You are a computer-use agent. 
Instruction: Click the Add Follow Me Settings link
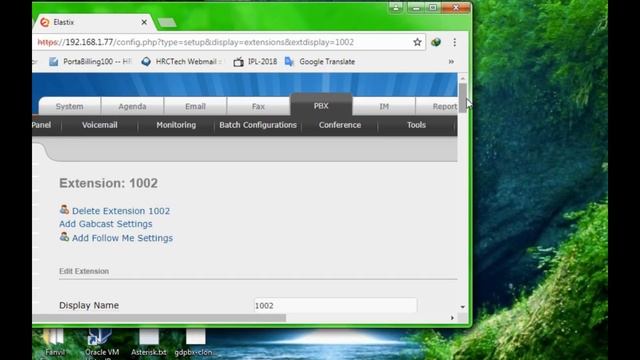coord(122,238)
